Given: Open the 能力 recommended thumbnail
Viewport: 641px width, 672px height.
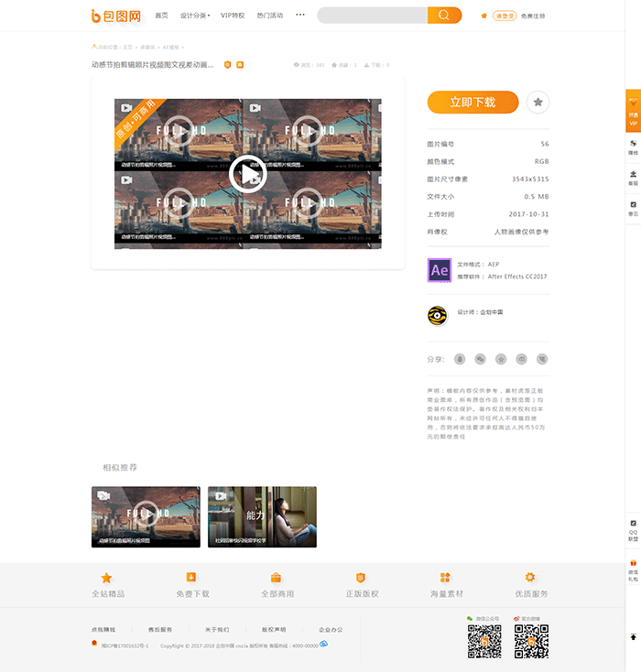Looking at the screenshot, I should point(263,517).
